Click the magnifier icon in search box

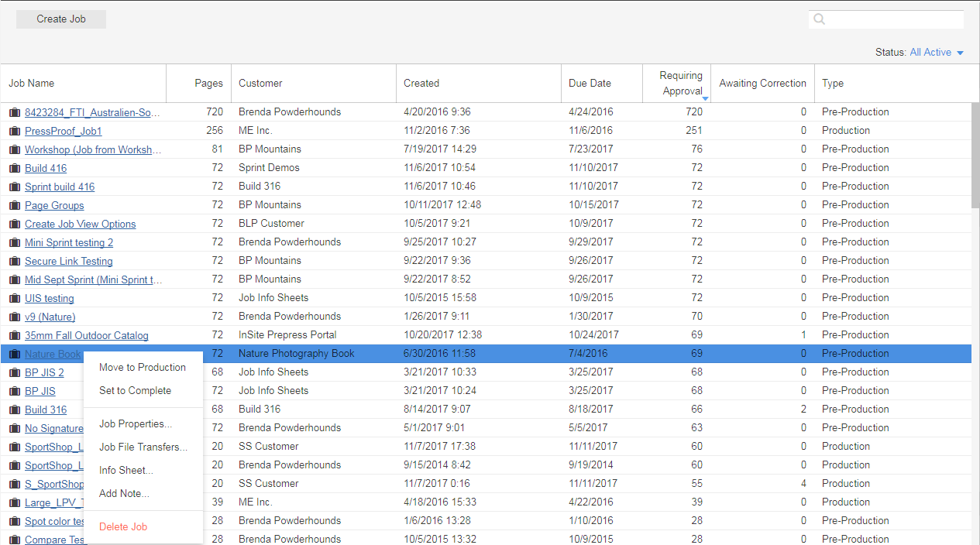coord(820,19)
